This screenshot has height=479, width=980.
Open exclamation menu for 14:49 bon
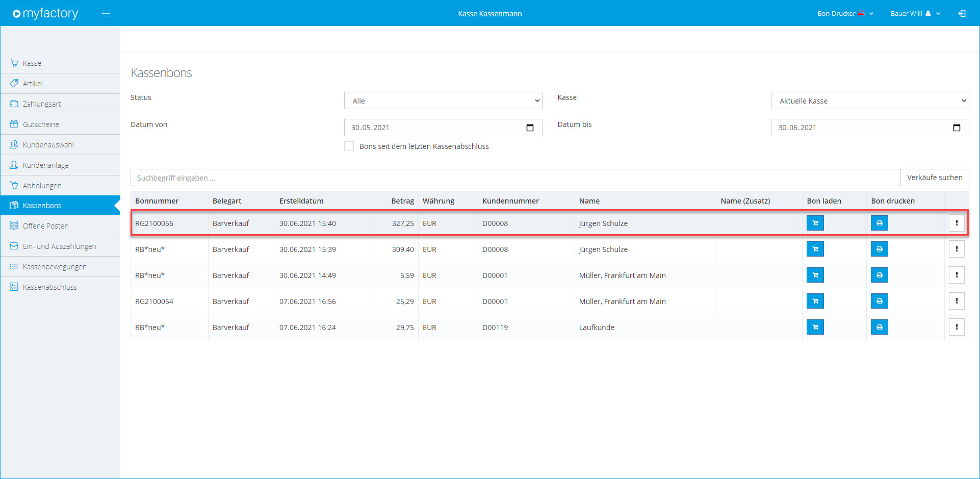(957, 275)
